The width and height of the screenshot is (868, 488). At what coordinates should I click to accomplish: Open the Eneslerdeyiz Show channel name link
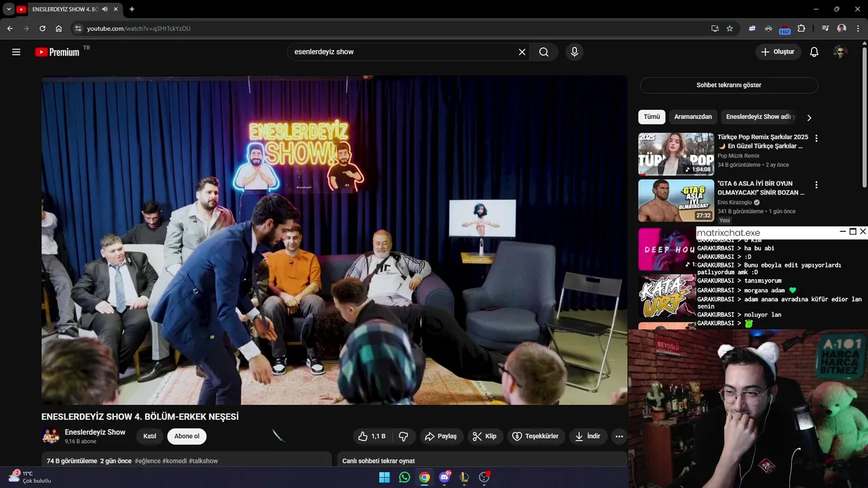point(95,432)
